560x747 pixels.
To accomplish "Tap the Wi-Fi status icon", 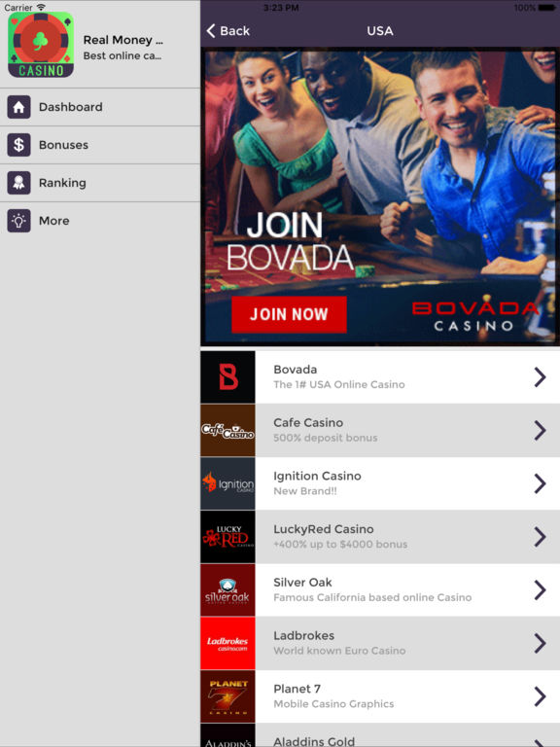I will click(x=41, y=7).
